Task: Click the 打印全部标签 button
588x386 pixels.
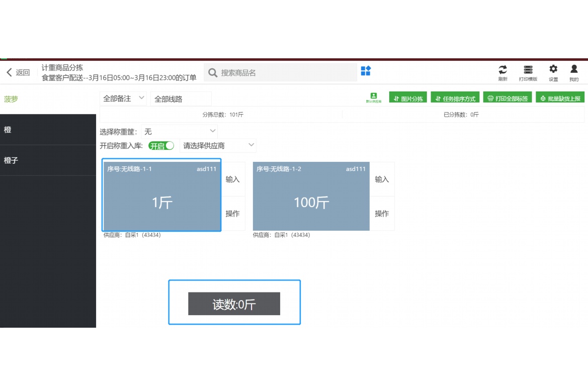Action: pos(509,98)
